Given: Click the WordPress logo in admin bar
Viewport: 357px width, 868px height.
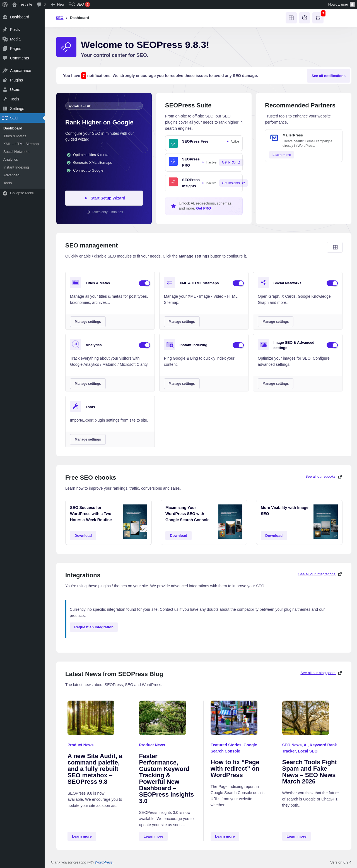Looking at the screenshot, I should click(5, 4).
